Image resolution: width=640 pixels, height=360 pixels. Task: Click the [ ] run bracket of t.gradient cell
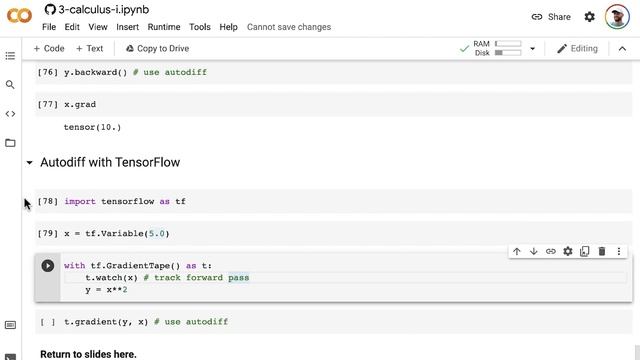(x=47, y=322)
